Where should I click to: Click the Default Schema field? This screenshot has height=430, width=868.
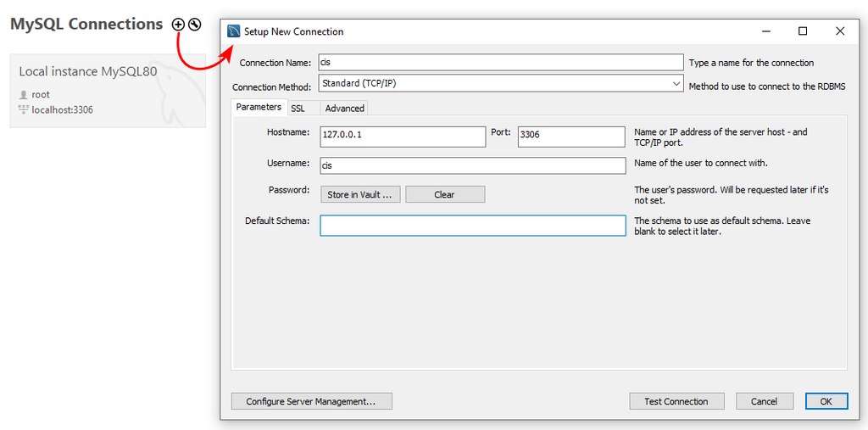[472, 225]
